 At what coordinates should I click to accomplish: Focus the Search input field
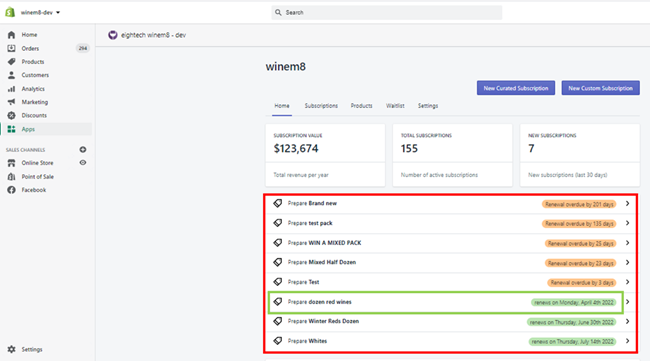click(x=386, y=12)
